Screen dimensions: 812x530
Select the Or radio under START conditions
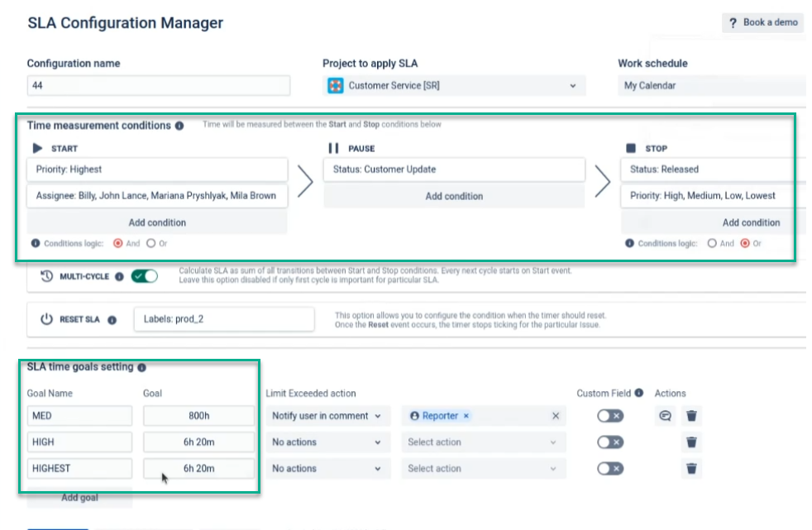coord(150,243)
